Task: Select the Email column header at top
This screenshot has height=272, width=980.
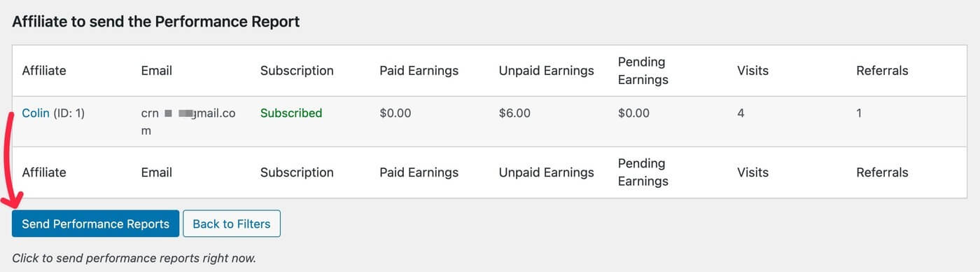Action: coord(157,70)
